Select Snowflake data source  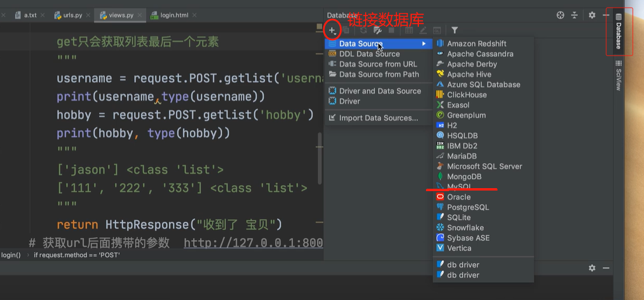tap(483, 228)
